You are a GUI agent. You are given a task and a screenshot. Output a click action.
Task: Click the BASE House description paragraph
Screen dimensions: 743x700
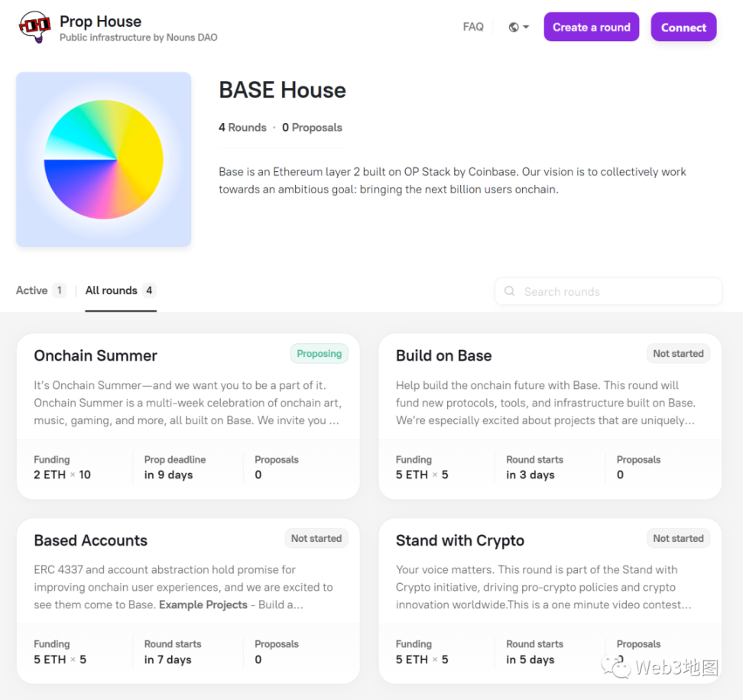coord(453,180)
